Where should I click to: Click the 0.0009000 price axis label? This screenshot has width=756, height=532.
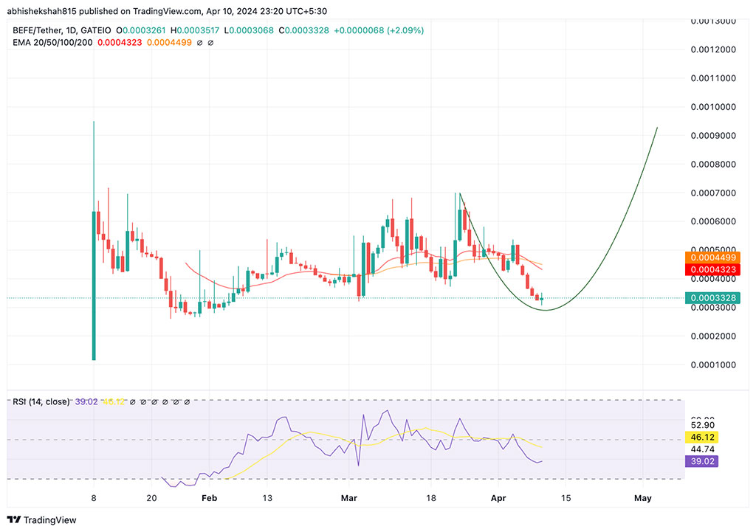(714, 136)
